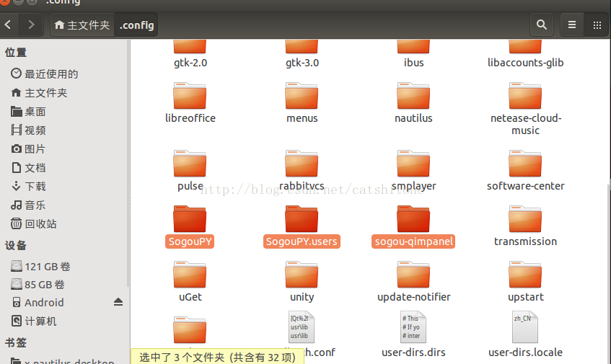Select the software-center folder icon
611x364 pixels.
pyautogui.click(x=525, y=164)
